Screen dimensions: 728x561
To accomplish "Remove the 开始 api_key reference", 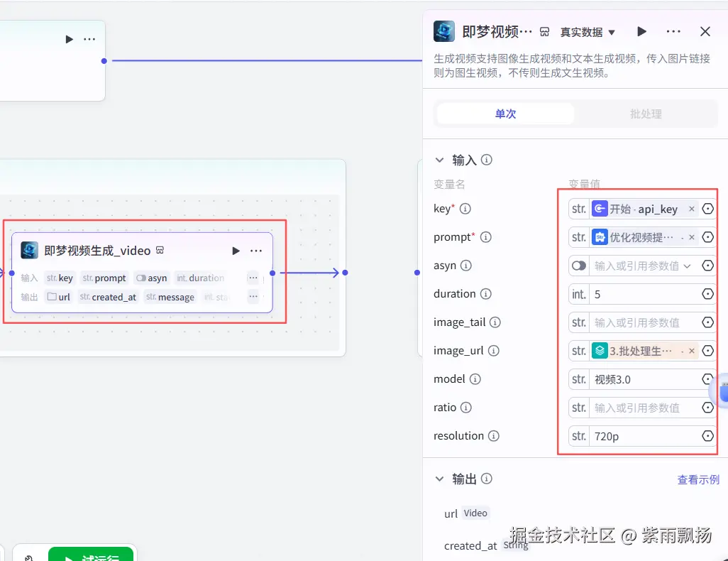I will pos(692,209).
